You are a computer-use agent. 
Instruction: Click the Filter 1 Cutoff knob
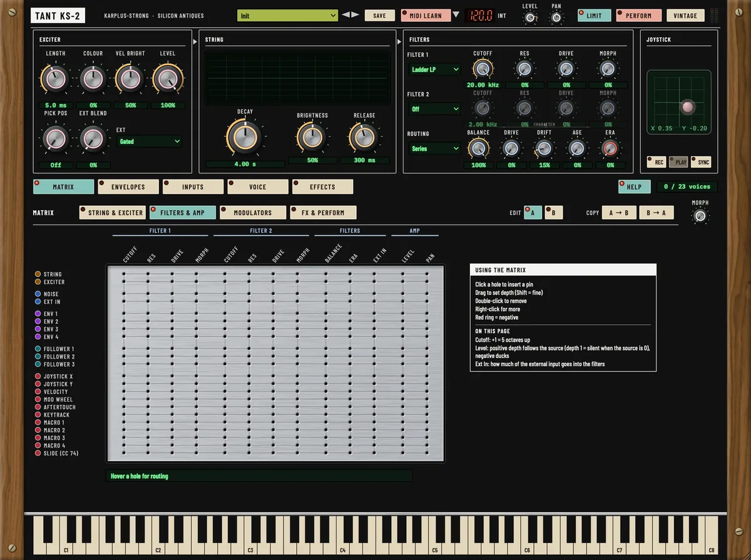pos(482,69)
